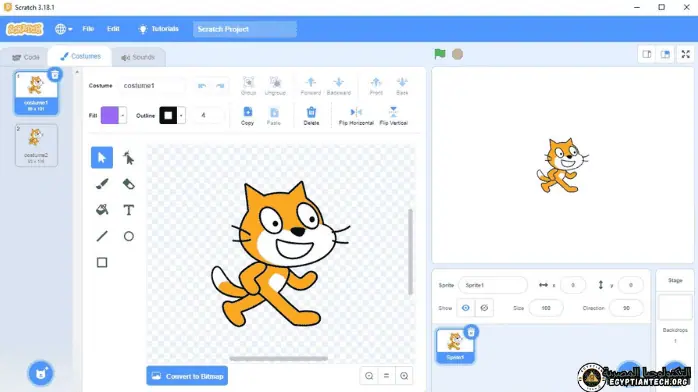698x392 pixels.
Task: Select the arrow Select tool
Action: [101, 158]
